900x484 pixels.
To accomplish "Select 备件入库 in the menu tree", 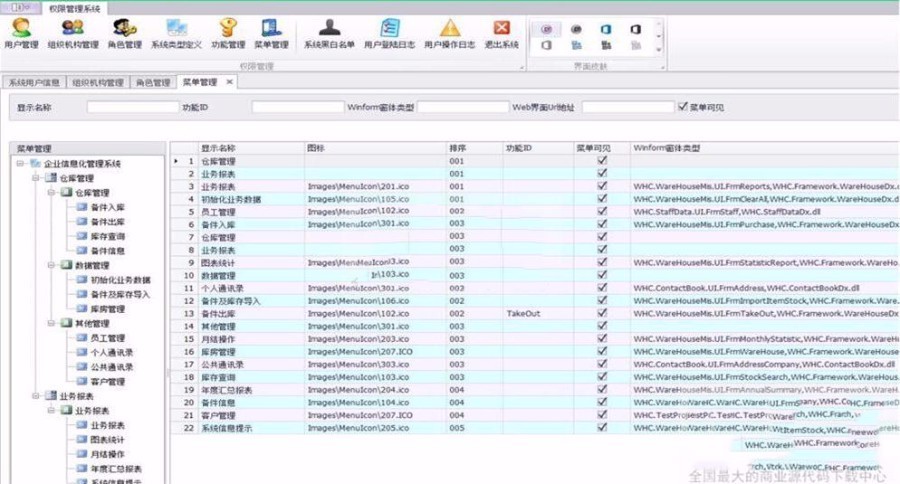I will click(107, 207).
